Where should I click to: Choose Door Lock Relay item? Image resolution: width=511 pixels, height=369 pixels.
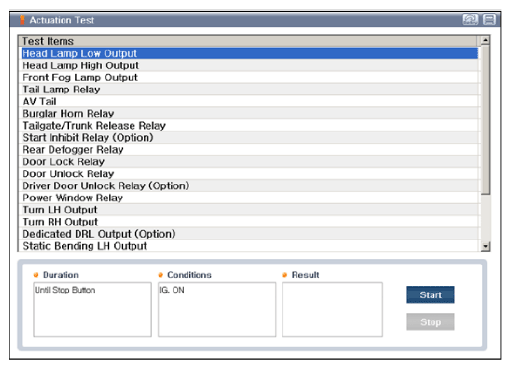249,161
